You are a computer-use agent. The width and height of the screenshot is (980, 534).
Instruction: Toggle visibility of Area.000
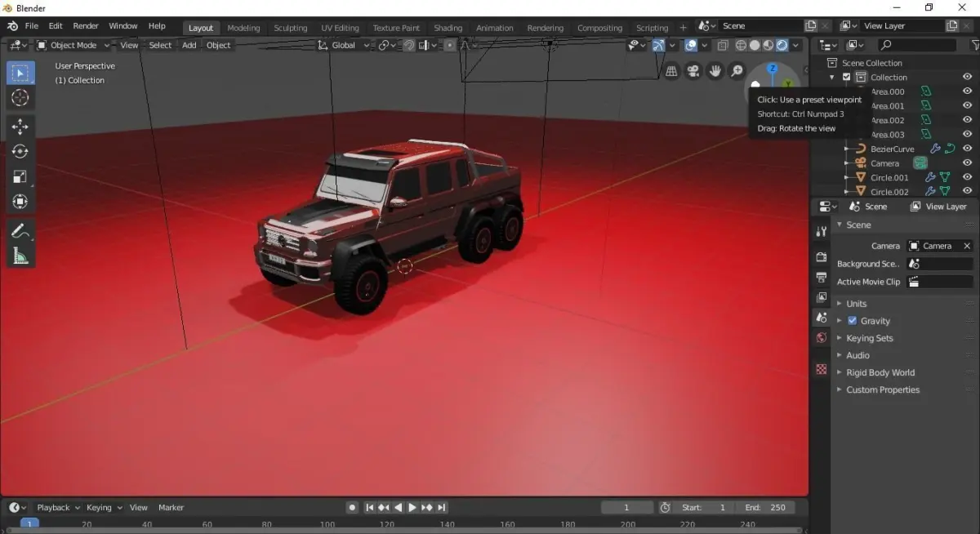coord(967,91)
